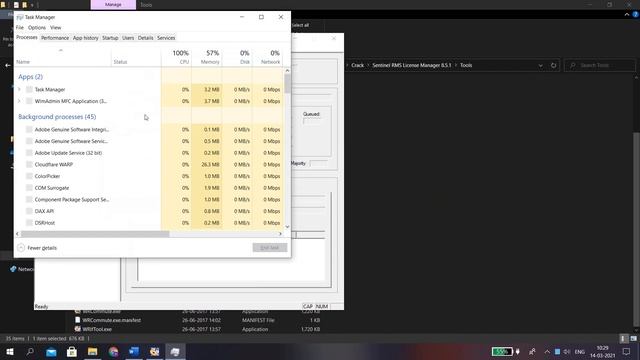The image size is (640, 360).
Task: Click the Task Manager vertical scrollbar thumb
Action: 287,84
